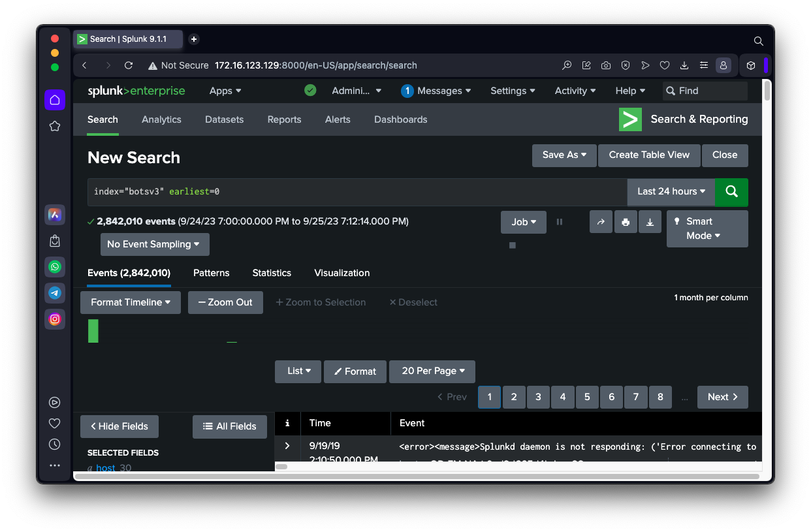The image size is (811, 532).
Task: Open the Format Timeline dropdown
Action: click(131, 302)
